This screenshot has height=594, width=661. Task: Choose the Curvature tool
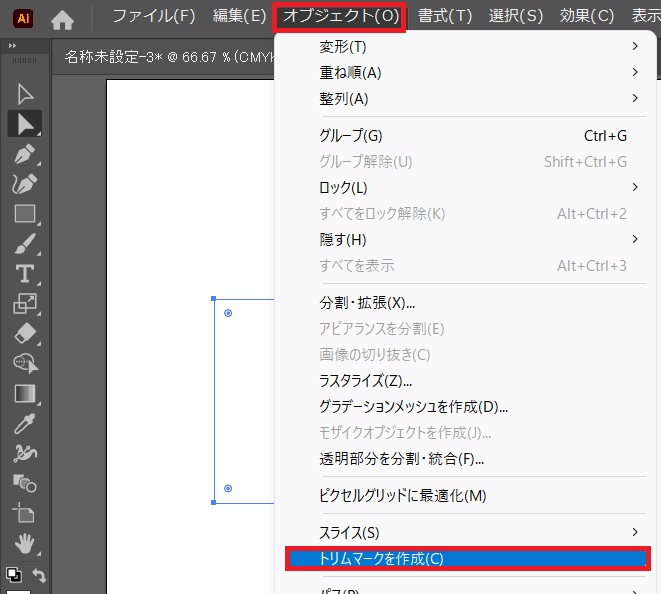pos(25,184)
